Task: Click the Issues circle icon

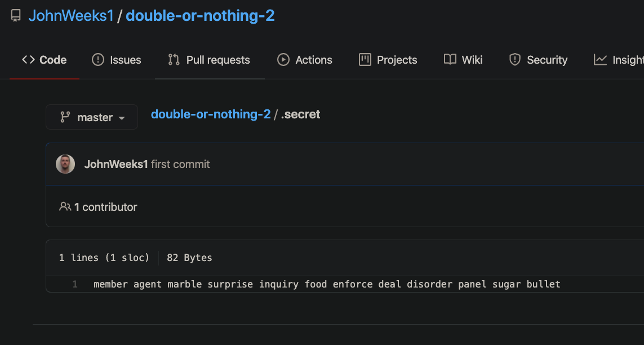Action: click(97, 60)
